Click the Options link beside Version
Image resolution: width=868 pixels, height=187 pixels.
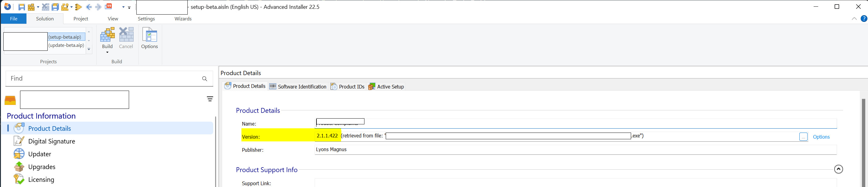821,137
